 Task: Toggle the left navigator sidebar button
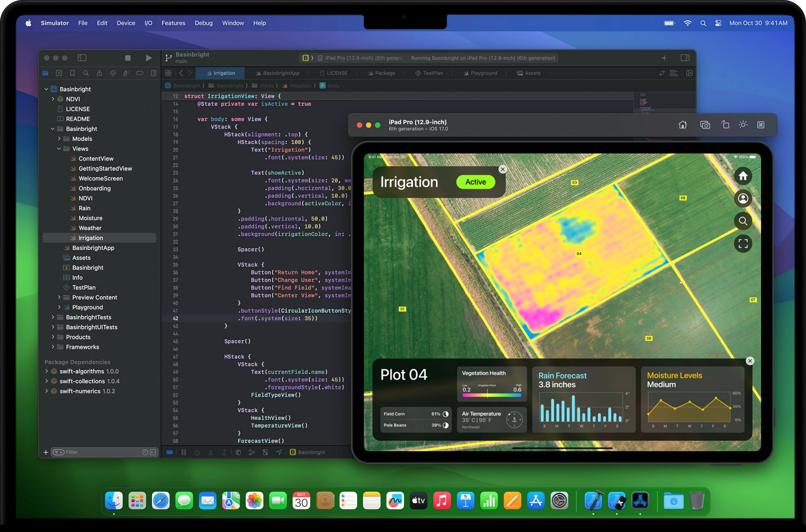82,58
